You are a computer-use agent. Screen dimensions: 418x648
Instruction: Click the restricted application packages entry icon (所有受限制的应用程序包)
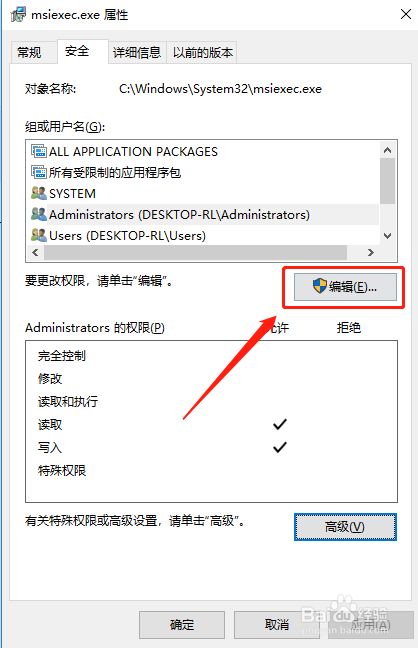coord(39,172)
